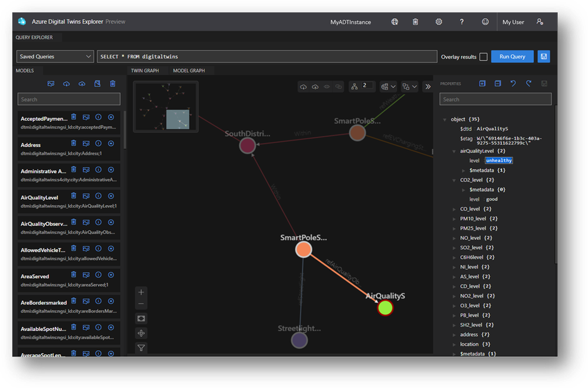Expand the PM10_level property node
This screenshot has width=588, height=388.
click(454, 219)
